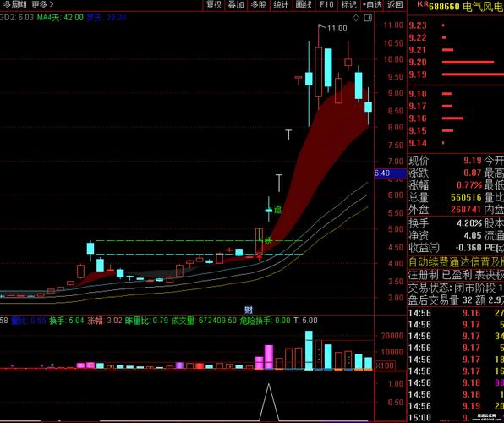
Task: Click the 叠加 overlay button
Action: 236,5
